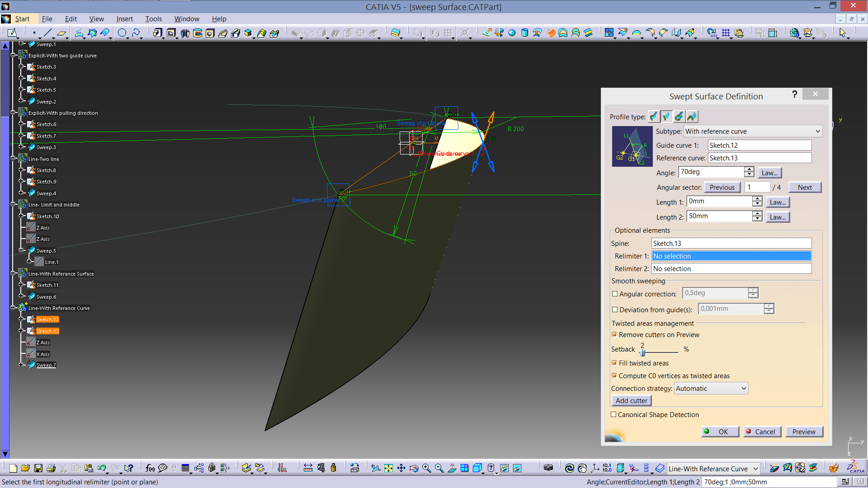Image resolution: width=868 pixels, height=488 pixels.
Task: Click the Zoom In magnifier
Action: point(426,468)
